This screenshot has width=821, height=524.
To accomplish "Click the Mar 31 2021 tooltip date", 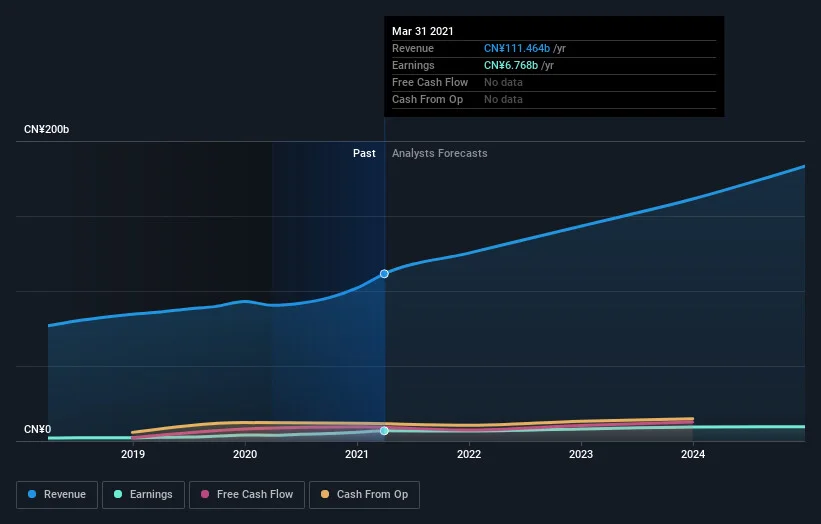I will click(423, 31).
